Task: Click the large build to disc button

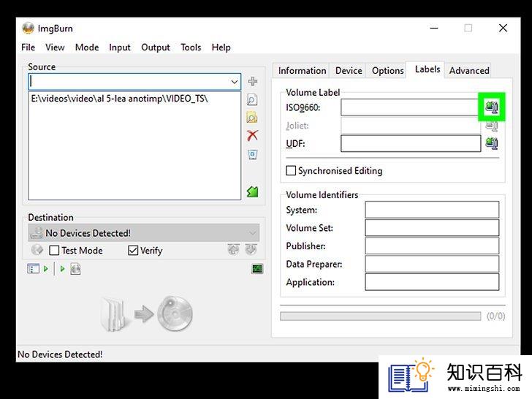Action: coord(147,313)
